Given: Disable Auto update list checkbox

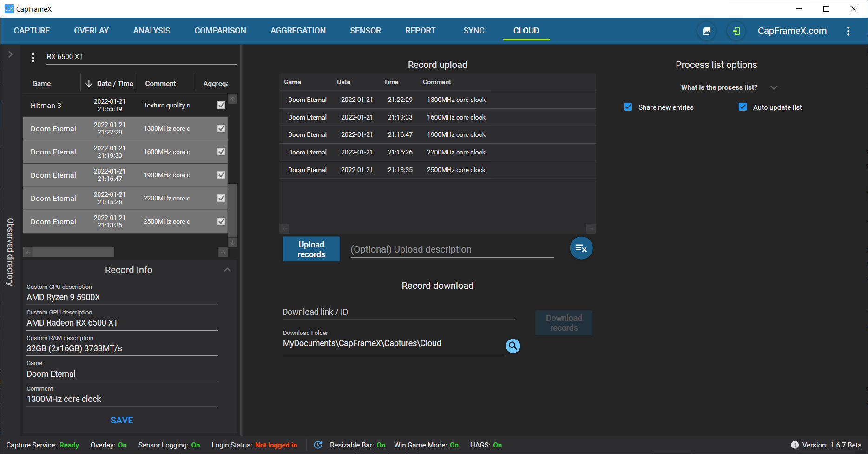Looking at the screenshot, I should pyautogui.click(x=743, y=107).
